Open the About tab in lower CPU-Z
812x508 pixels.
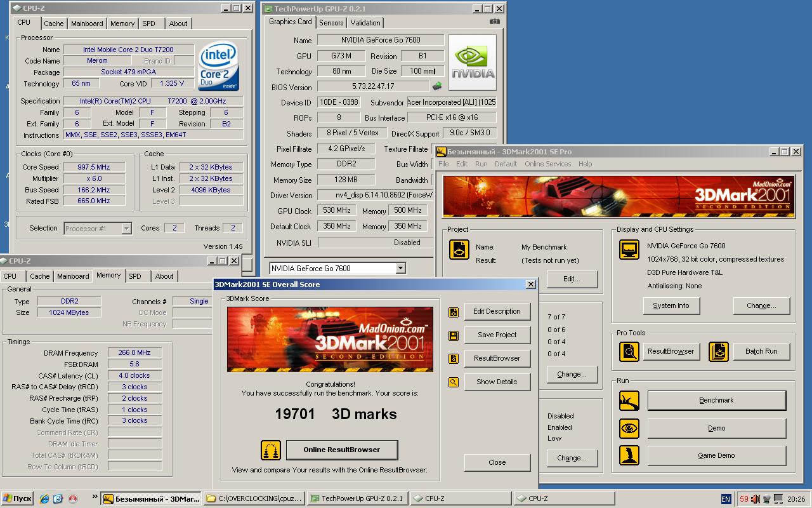point(164,276)
